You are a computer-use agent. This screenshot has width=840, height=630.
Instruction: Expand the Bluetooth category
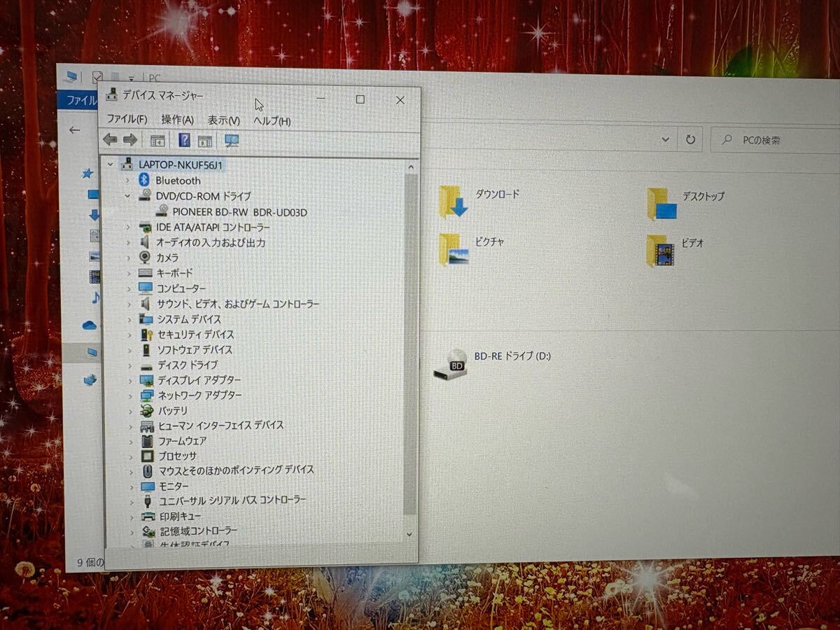[127, 181]
